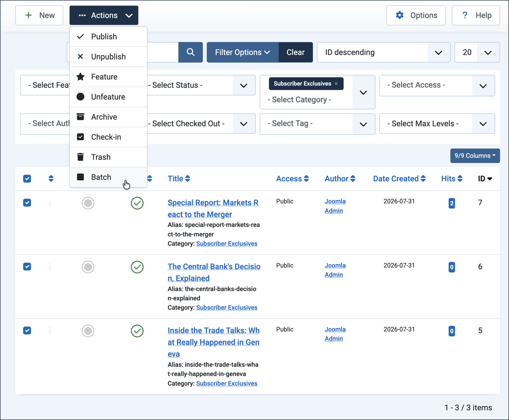Choose Unpublish from Actions menu
The image size is (509, 420).
108,57
